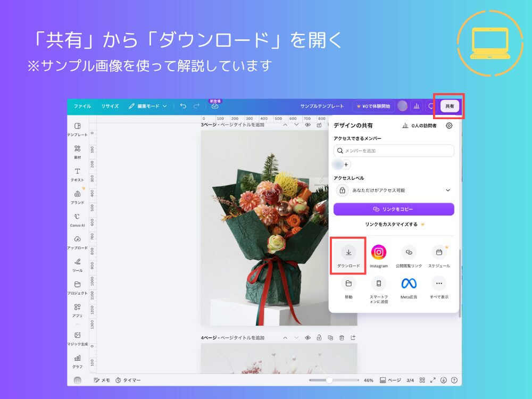Viewport: 532px width, 399px height.
Task: Open Canva AI from sidebar
Action: point(77,220)
